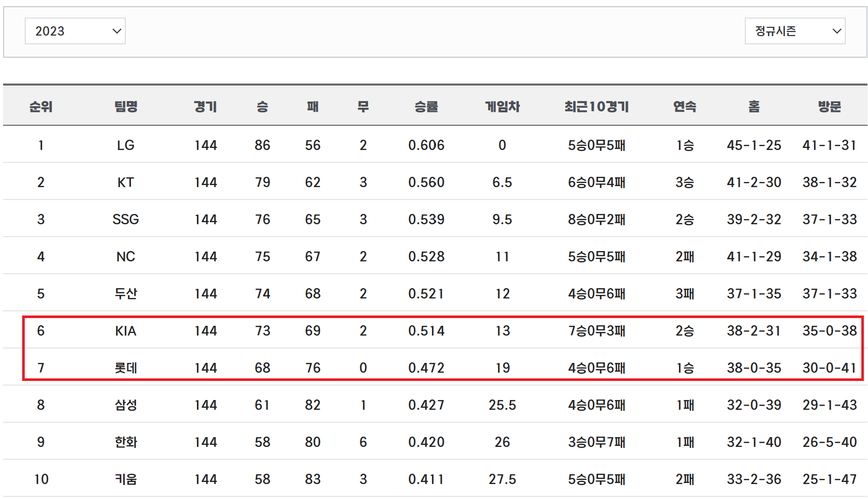Viewport: 868px width, 499px height.
Task: Click LG's win count 86
Action: coord(262,145)
